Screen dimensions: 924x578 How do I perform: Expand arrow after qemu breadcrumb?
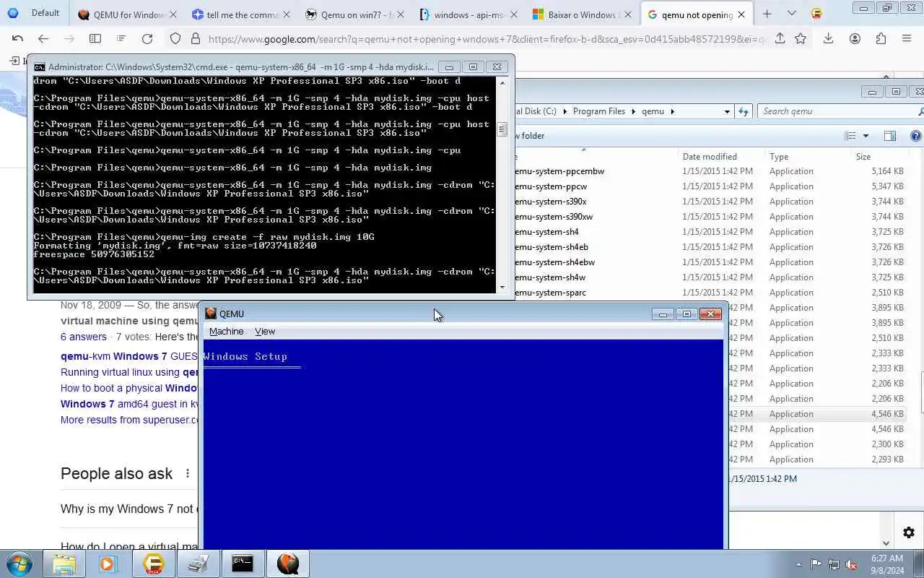672,111
